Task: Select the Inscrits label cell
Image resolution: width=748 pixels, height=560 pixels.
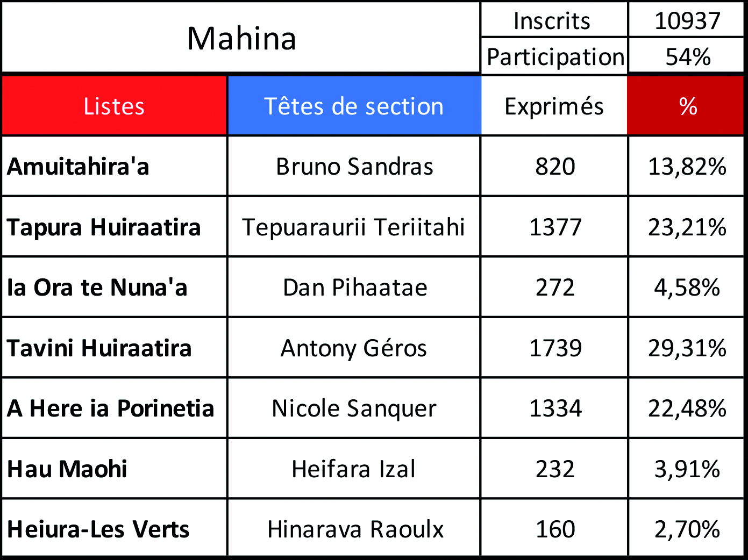Action: click(x=552, y=20)
